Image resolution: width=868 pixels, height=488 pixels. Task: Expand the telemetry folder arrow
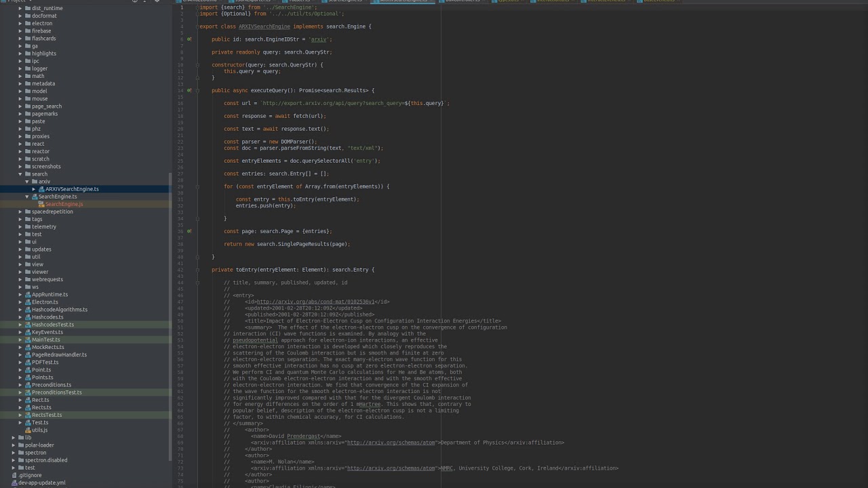click(20, 227)
